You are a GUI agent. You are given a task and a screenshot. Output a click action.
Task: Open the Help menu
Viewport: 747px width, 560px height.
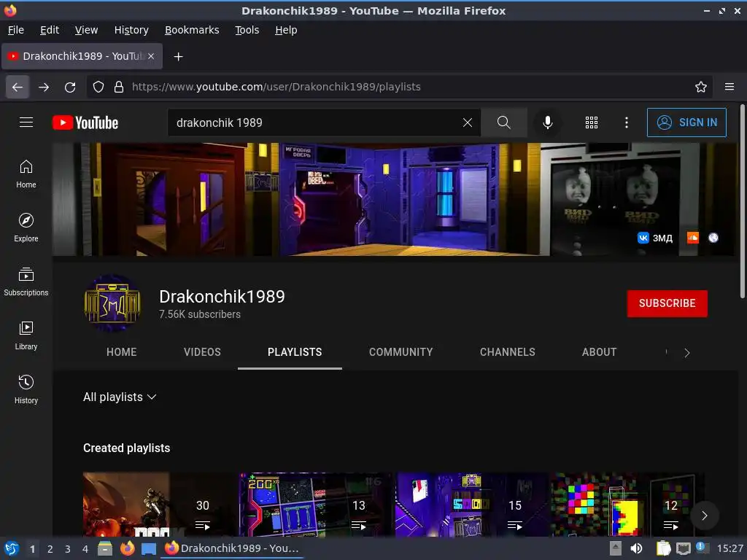coord(286,30)
